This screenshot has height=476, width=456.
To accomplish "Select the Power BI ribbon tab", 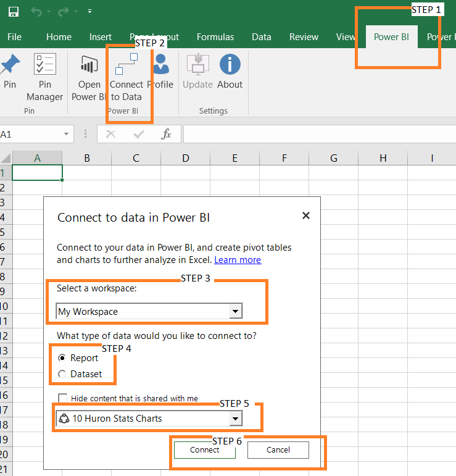I will click(391, 37).
